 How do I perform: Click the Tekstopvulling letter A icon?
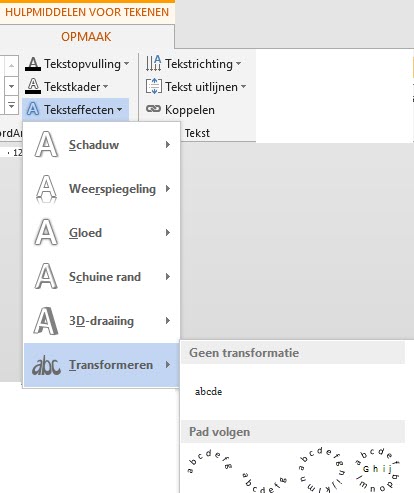tap(33, 64)
